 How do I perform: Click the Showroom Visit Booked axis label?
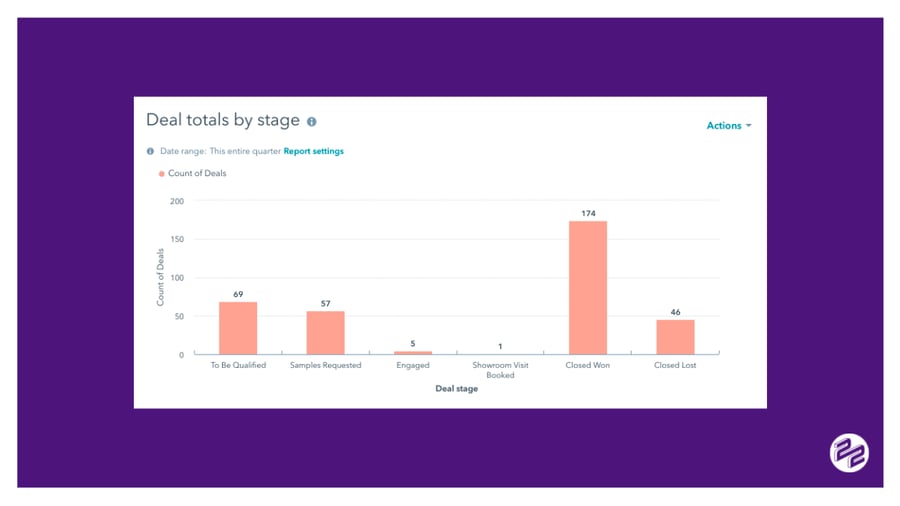[500, 370]
